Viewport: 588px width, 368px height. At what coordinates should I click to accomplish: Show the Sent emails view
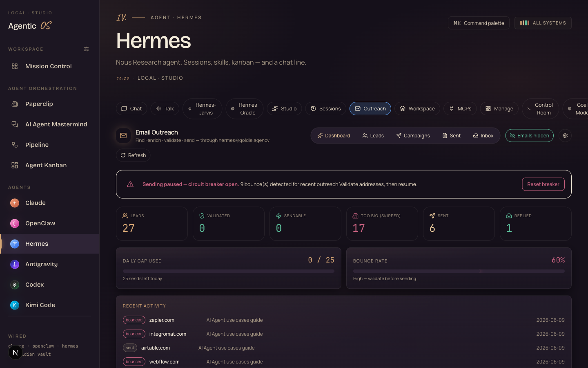(x=452, y=136)
